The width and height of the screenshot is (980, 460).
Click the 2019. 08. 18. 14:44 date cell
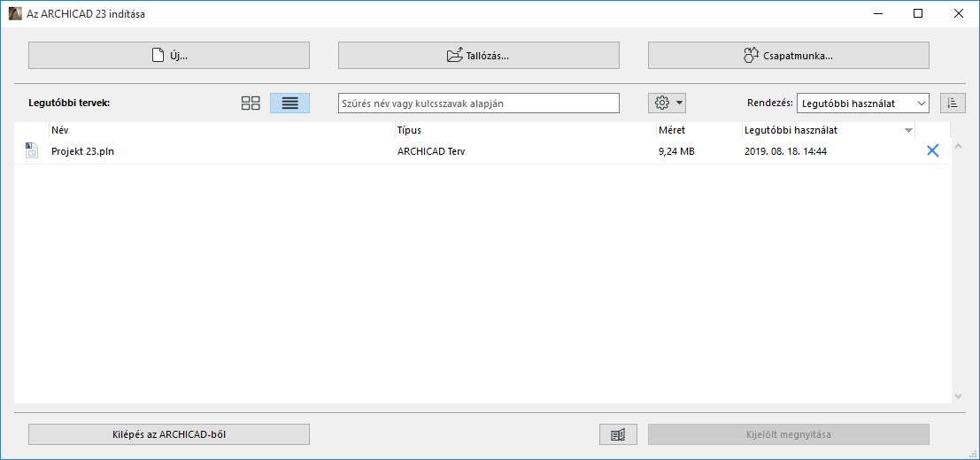point(785,151)
